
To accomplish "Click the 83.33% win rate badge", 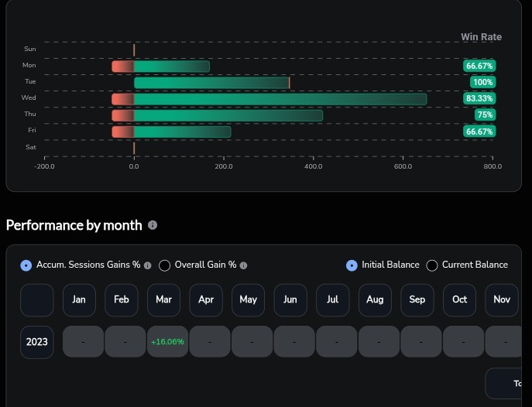I will (x=479, y=98).
